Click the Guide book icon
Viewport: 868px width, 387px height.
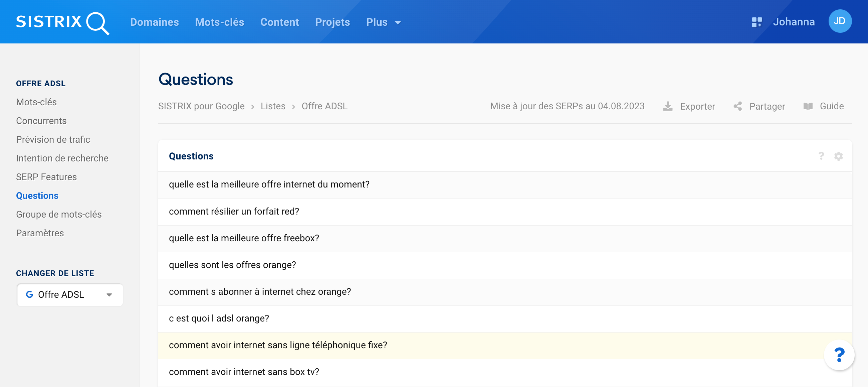[x=808, y=106]
